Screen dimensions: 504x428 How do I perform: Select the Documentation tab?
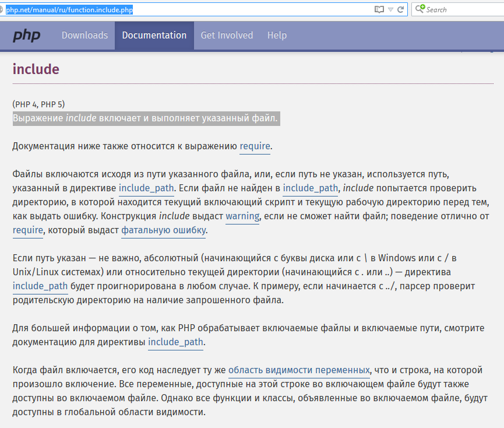pyautogui.click(x=154, y=35)
